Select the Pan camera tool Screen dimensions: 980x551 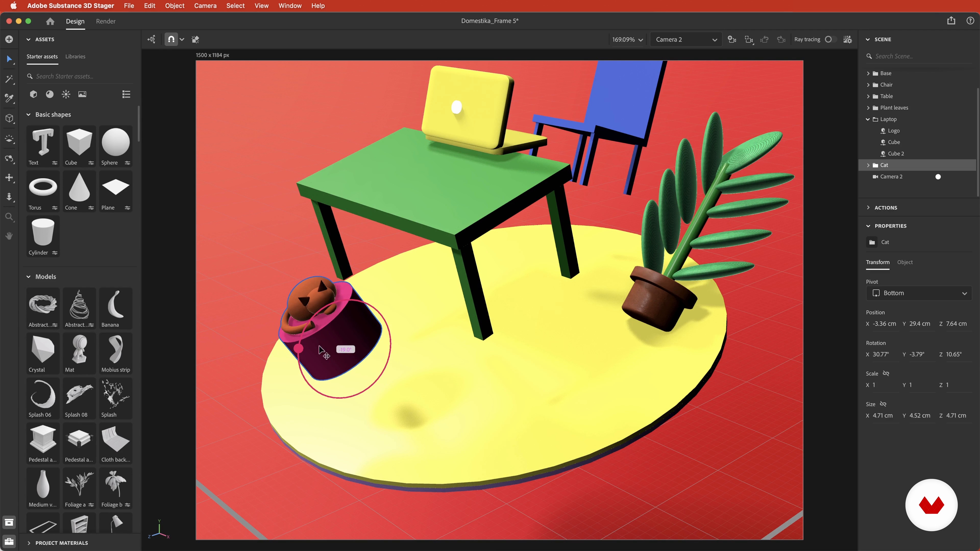[9, 178]
